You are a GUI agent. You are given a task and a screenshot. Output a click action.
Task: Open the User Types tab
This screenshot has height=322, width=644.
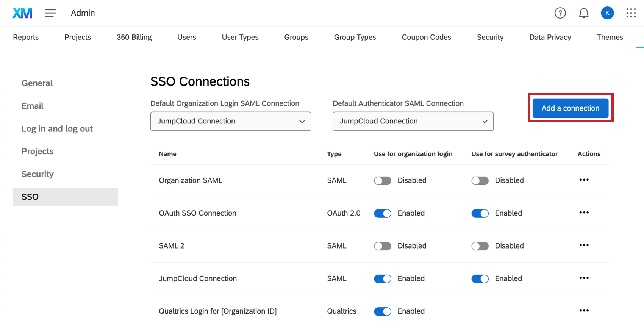(240, 37)
